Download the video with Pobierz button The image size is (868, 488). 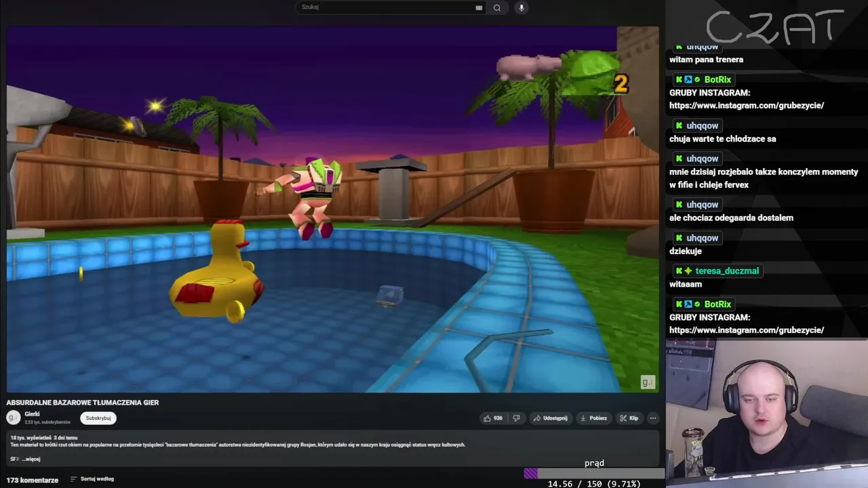pos(594,418)
